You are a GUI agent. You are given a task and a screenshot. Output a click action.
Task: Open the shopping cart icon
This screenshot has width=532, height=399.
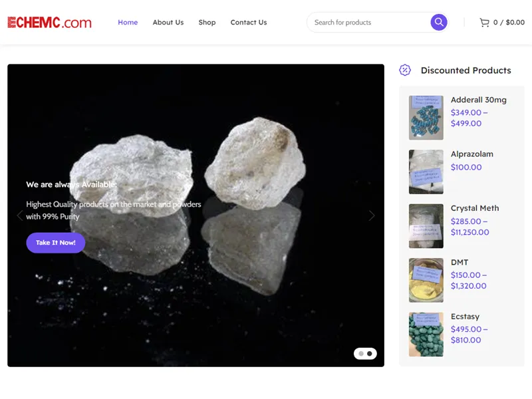coord(484,22)
